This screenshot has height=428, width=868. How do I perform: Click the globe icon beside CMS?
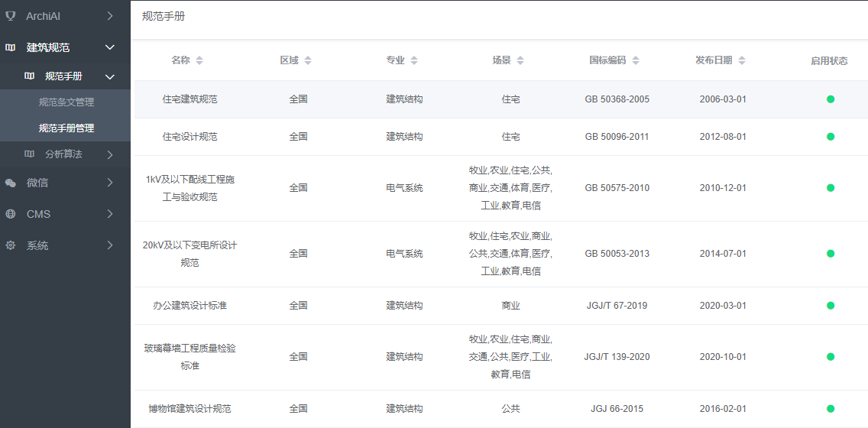pyautogui.click(x=11, y=214)
